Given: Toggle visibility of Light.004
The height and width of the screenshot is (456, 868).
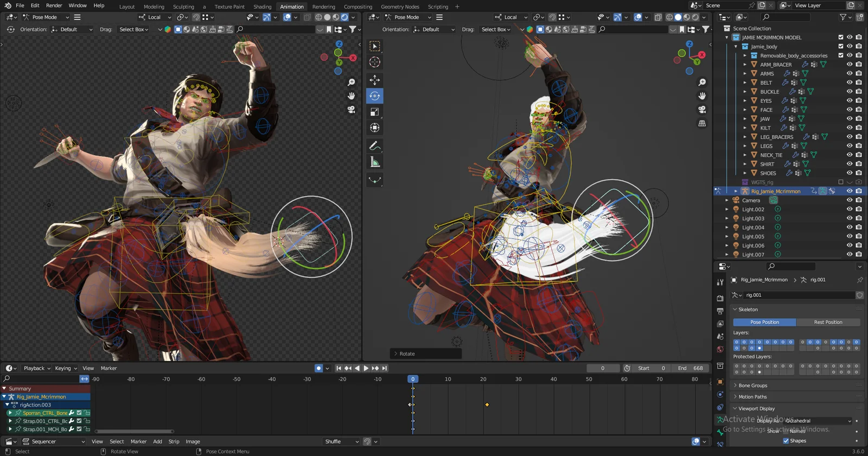Looking at the screenshot, I should pyautogui.click(x=850, y=227).
